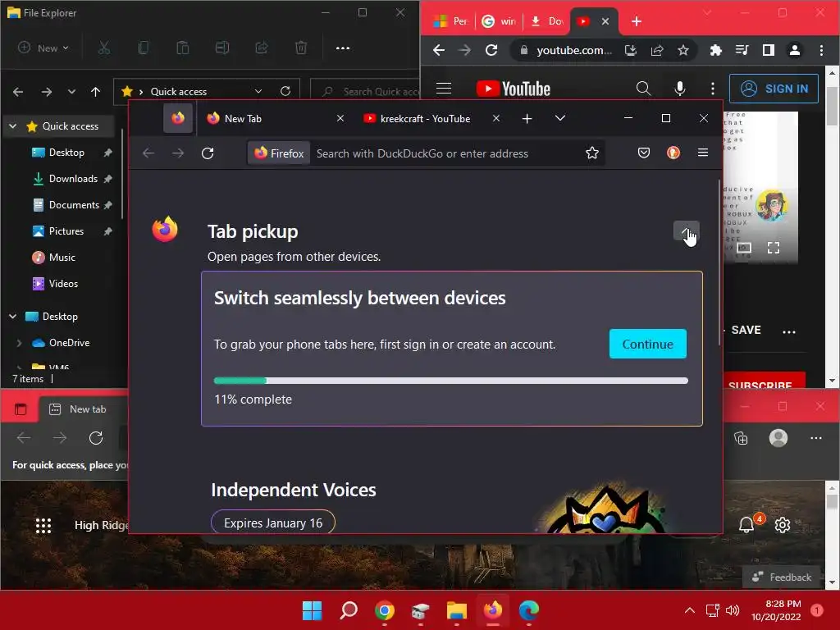Open the Windows Start menu
The width and height of the screenshot is (840, 630).
(x=312, y=610)
